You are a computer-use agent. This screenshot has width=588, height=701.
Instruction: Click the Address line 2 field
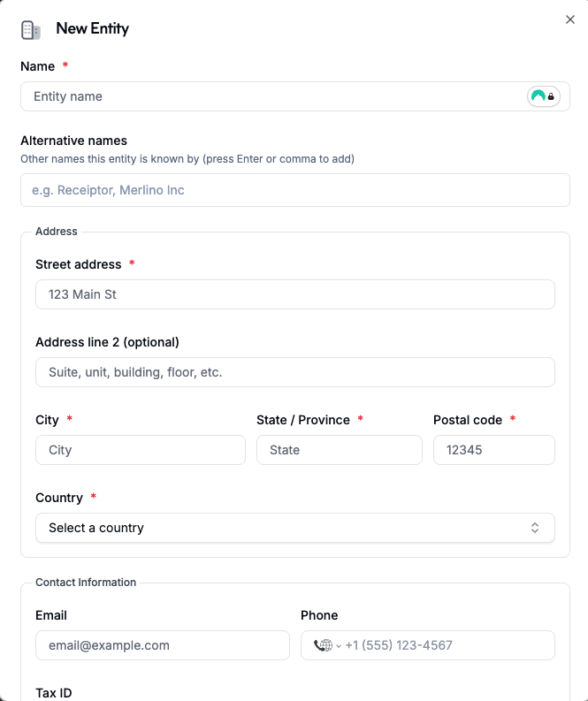tap(294, 372)
